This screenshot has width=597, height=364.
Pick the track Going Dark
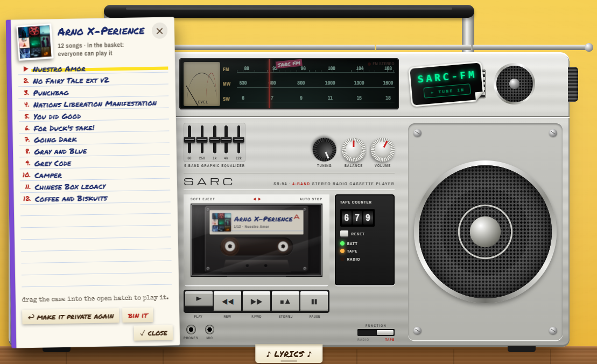click(95, 140)
